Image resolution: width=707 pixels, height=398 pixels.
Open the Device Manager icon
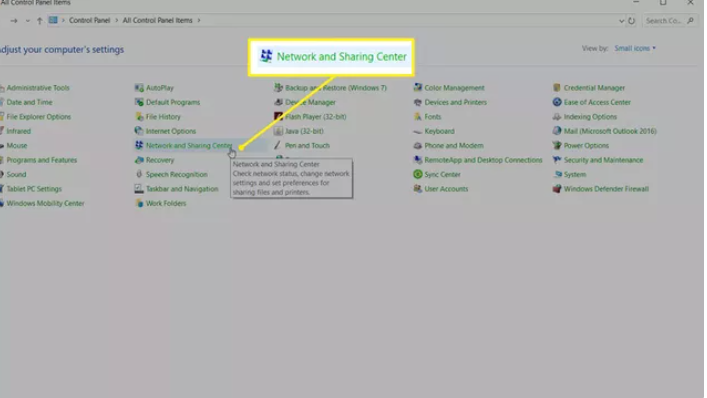coord(279,102)
